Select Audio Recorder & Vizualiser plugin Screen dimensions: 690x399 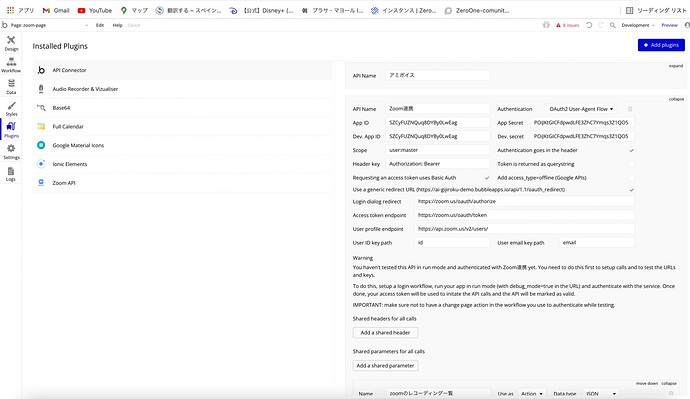pyautogui.click(x=183, y=89)
